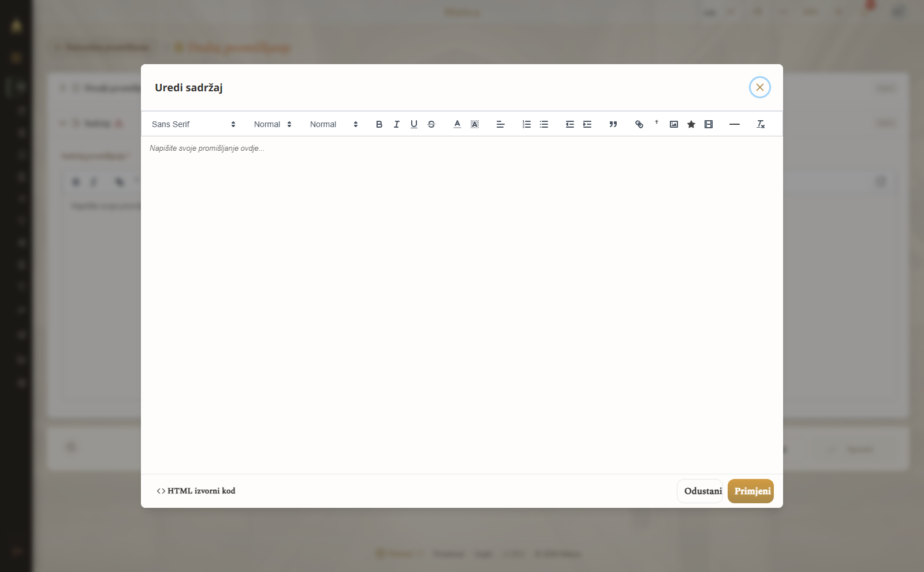Open the text background highlight picker
Screen dimensions: 924x572
(474, 124)
